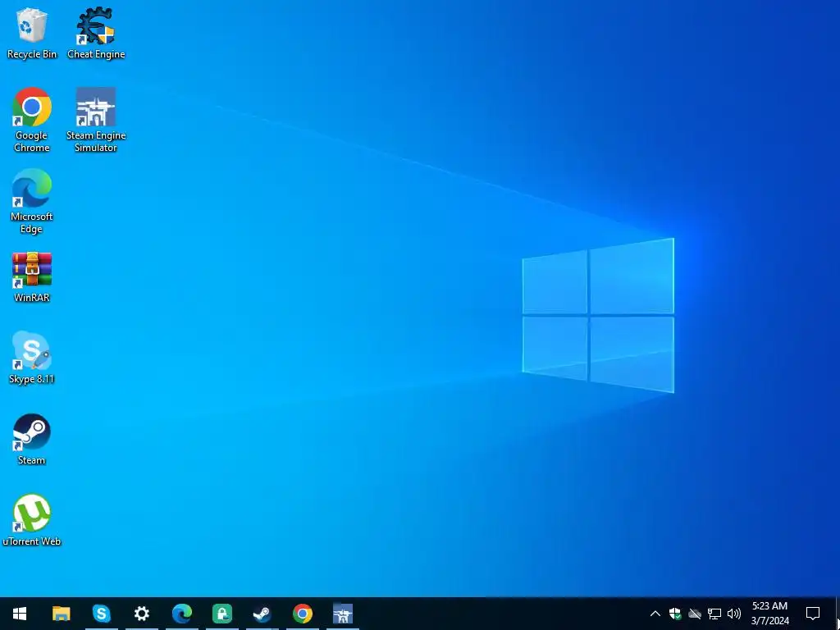Screen dimensions: 840x630
Task: Select the Google Chrome desktop shortcut
Action: pos(32,120)
